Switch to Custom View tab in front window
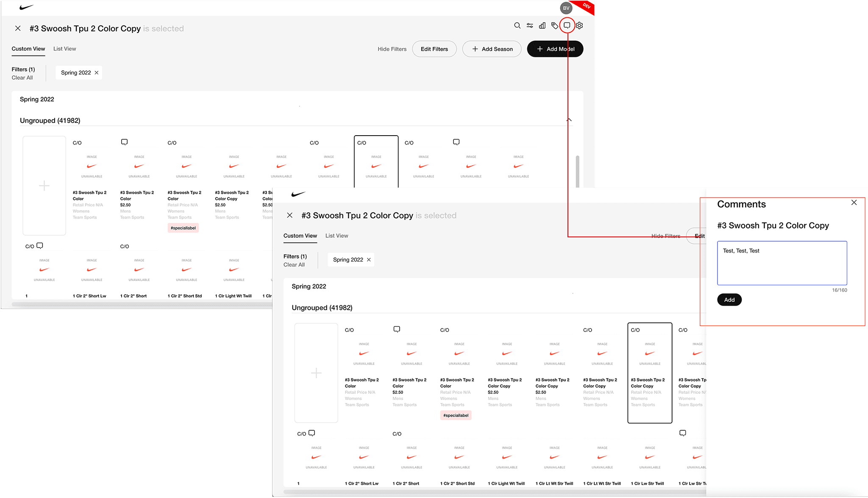The image size is (868, 498). point(300,236)
